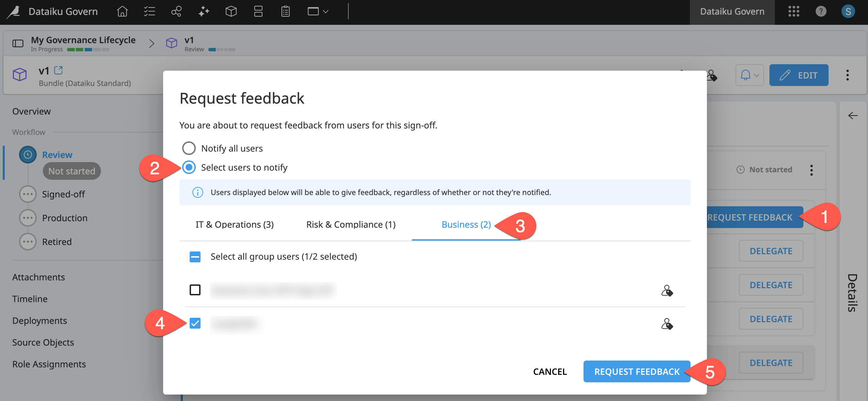Image resolution: width=868 pixels, height=401 pixels.
Task: Click CANCEL to dismiss the dialog
Action: [x=549, y=371]
